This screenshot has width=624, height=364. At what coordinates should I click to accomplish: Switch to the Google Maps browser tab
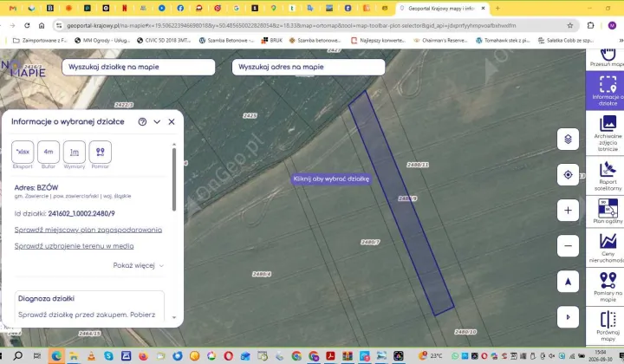(x=273, y=8)
